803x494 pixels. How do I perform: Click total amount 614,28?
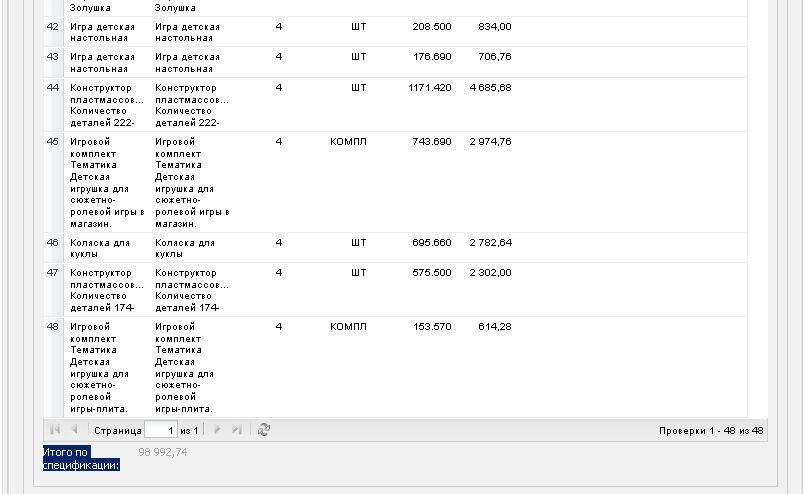495,327
